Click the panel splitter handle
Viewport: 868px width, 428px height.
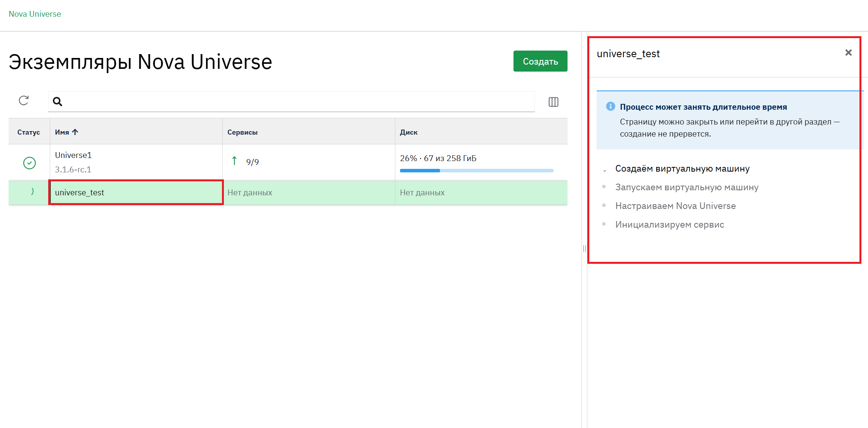[584, 249]
